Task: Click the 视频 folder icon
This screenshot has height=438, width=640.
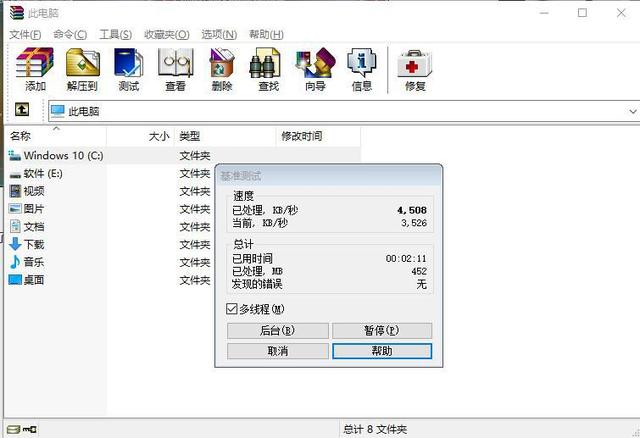Action: pos(15,191)
